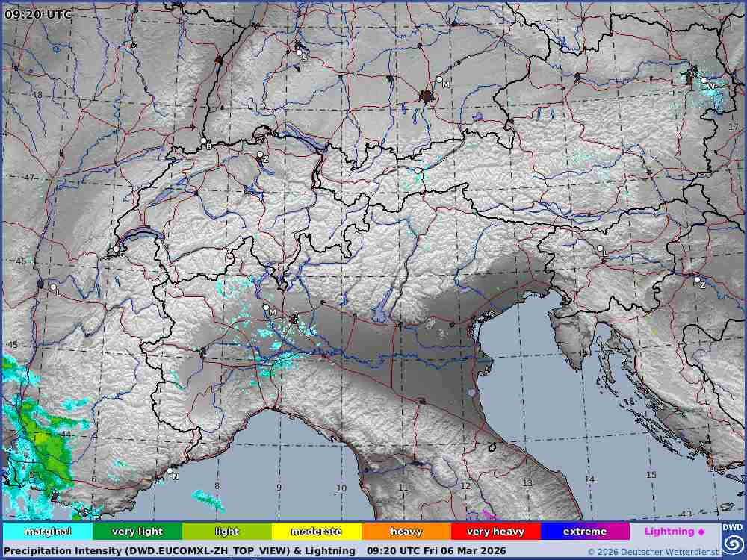Click the Nice marker labeled N
The width and height of the screenshot is (747, 560).
coord(170,472)
